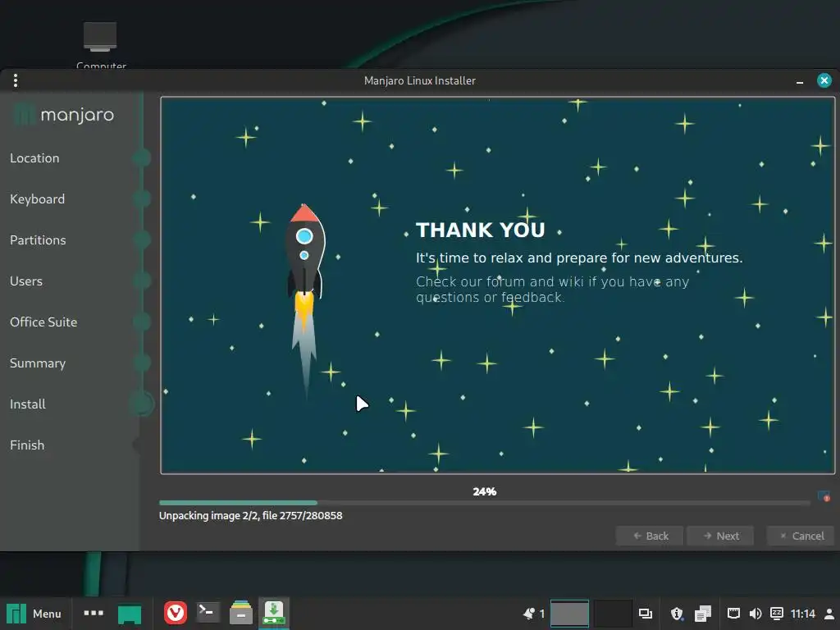Select the Office Suite step

[43, 322]
